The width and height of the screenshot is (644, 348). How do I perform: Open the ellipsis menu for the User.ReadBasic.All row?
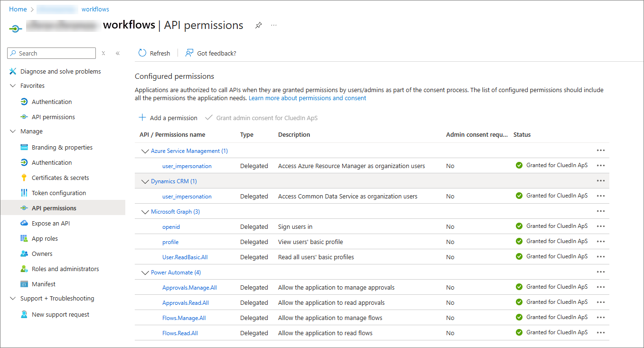[x=601, y=257]
